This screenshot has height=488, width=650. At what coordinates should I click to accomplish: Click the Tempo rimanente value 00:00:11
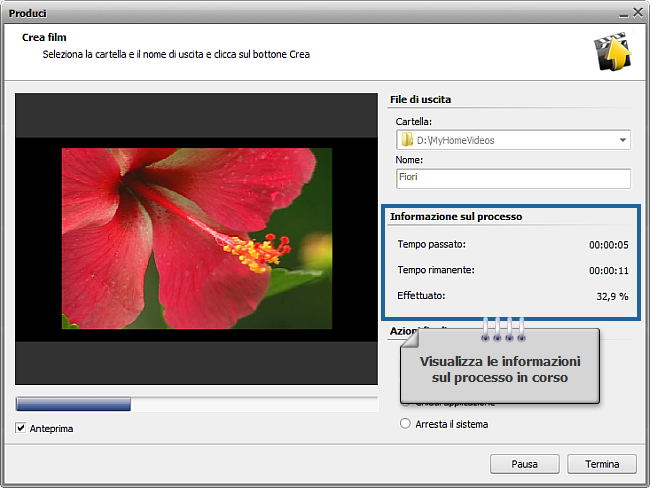607,270
